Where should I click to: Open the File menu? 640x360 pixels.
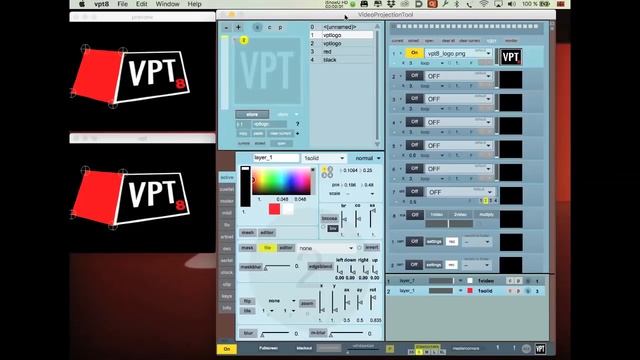pos(122,4)
